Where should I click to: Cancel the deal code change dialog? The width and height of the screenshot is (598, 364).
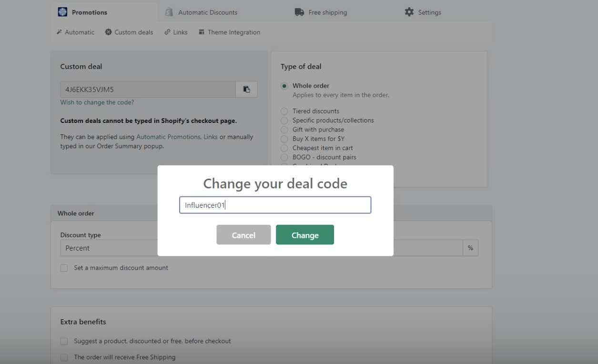click(243, 235)
